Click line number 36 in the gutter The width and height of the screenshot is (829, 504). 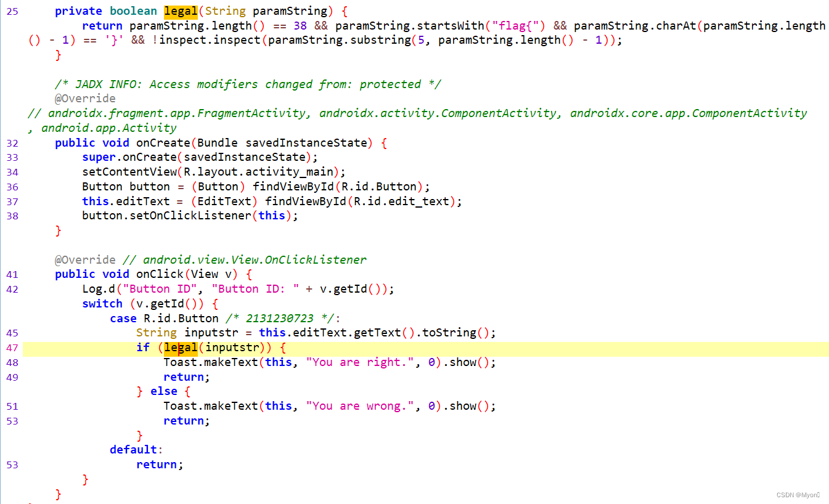coord(12,187)
